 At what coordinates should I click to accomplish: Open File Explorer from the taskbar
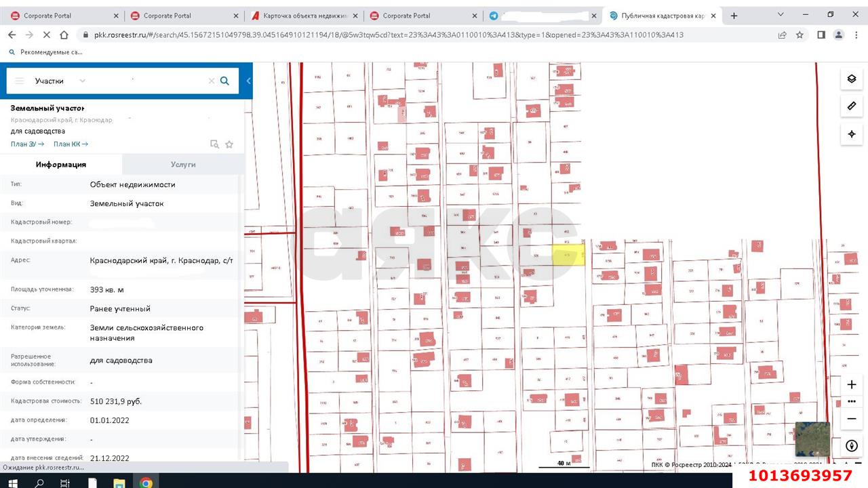coord(119,483)
